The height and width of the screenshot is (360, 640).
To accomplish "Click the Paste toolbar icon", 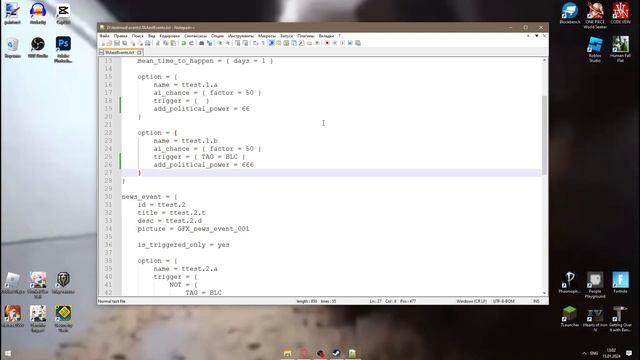I will (173, 43).
